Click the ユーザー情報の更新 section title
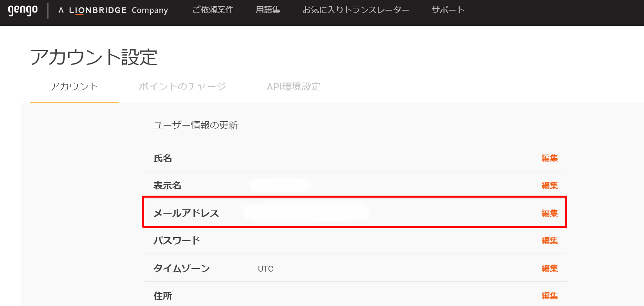Viewport: 644px width, 306px height. click(196, 125)
